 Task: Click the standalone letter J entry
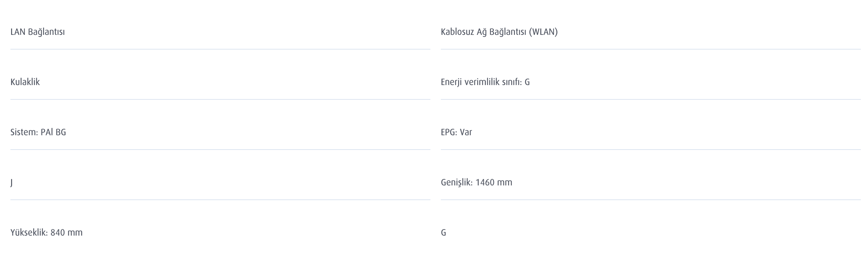[11, 182]
